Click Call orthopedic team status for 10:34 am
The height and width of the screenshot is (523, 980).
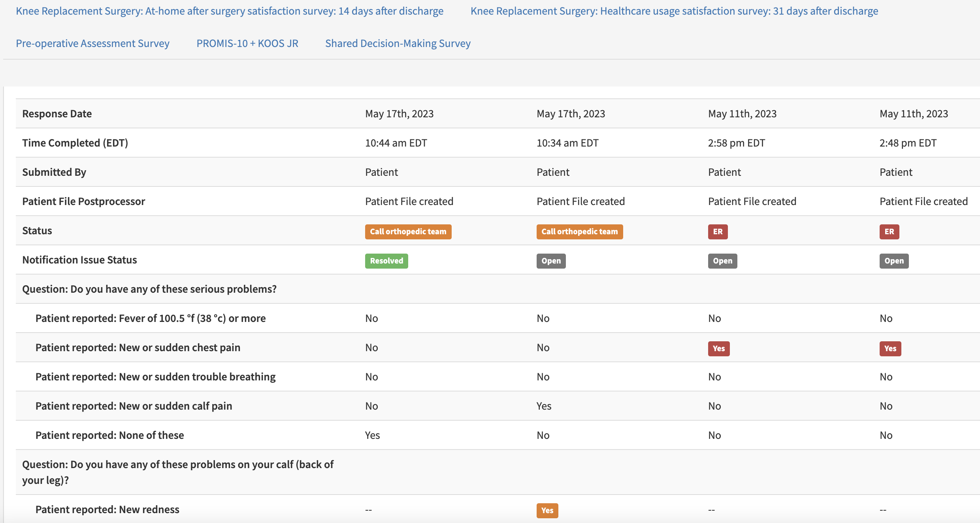click(x=579, y=231)
